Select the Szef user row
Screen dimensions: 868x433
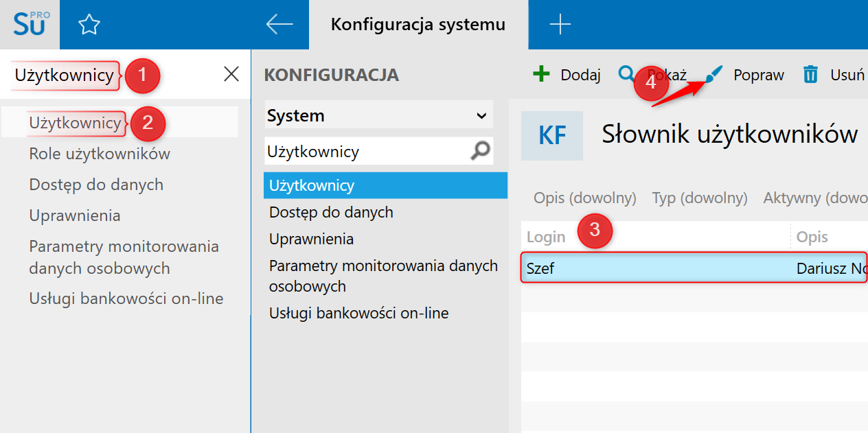pyautogui.click(x=652, y=268)
